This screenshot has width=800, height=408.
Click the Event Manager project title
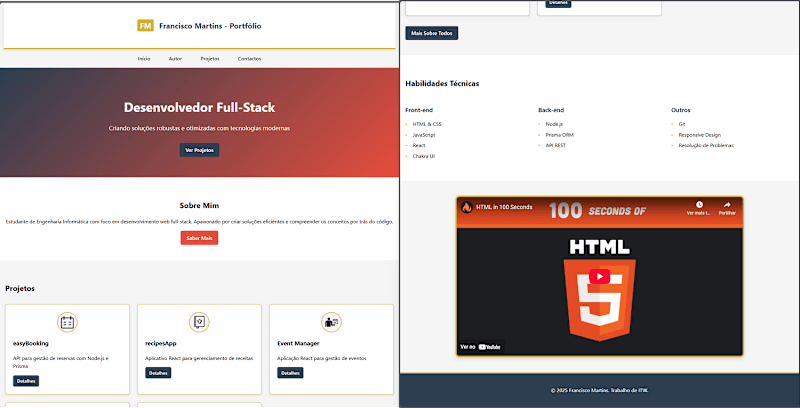[298, 343]
